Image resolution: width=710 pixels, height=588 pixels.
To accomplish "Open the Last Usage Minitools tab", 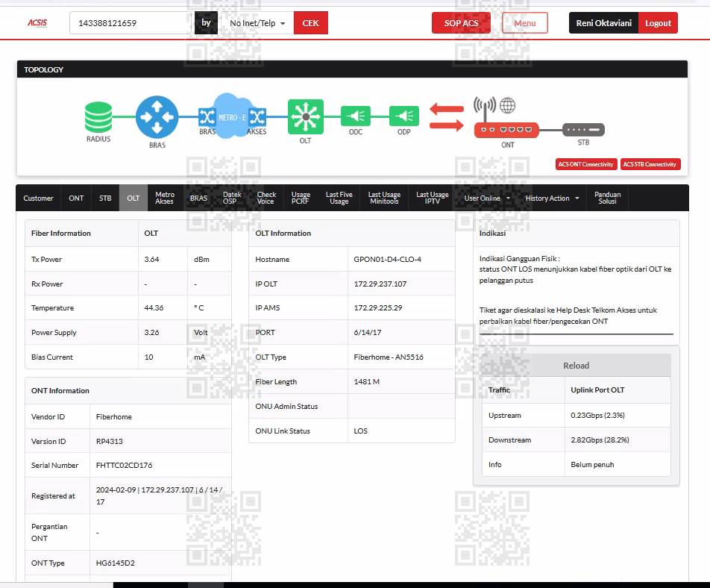I will pos(384,198).
